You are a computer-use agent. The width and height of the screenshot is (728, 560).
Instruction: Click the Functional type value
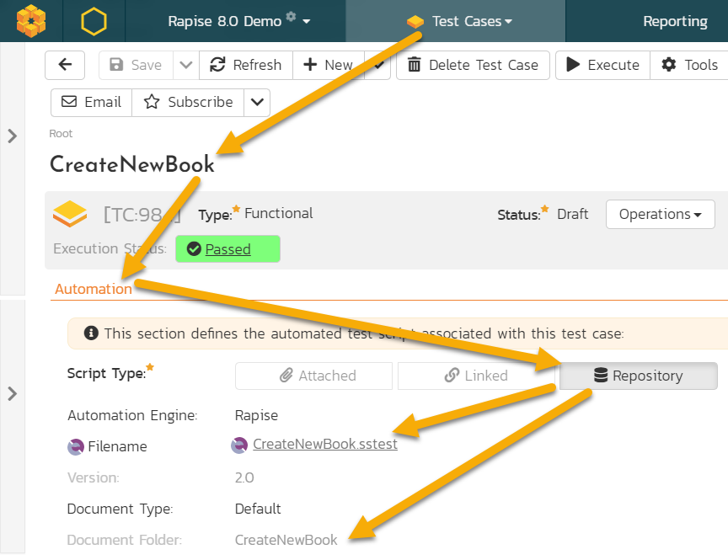coord(279,213)
